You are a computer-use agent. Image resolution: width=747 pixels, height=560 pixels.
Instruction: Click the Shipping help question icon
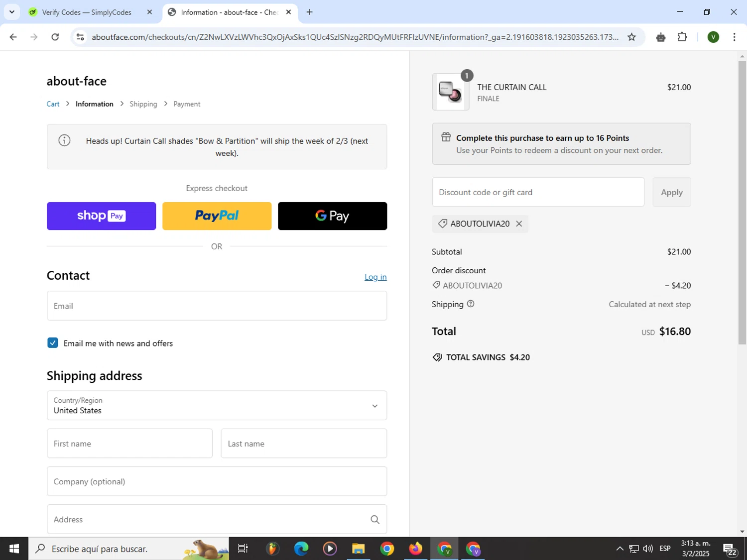[x=471, y=304]
